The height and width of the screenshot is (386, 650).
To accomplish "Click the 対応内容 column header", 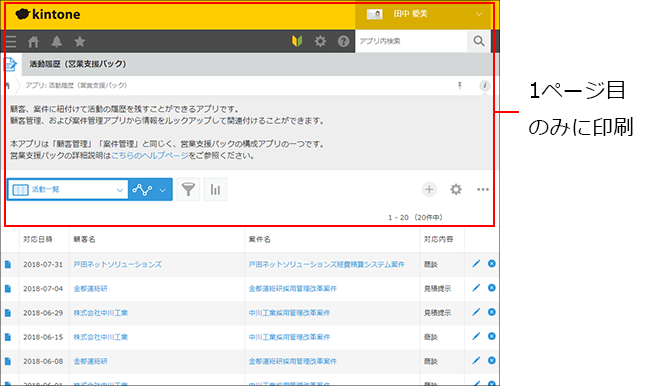I will [439, 239].
